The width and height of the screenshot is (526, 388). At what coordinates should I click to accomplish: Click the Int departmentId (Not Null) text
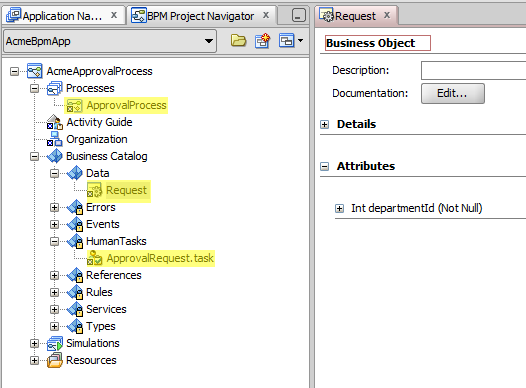[417, 208]
